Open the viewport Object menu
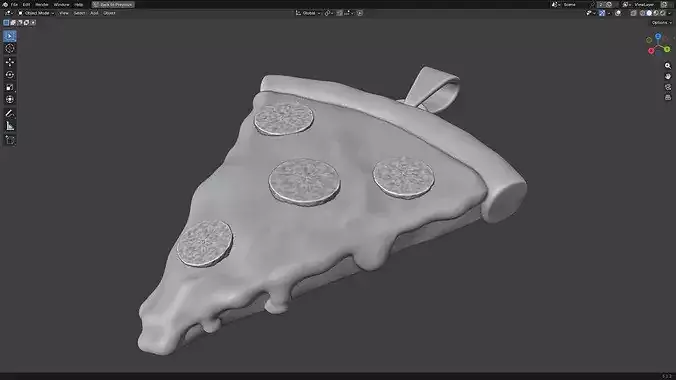 [109, 13]
